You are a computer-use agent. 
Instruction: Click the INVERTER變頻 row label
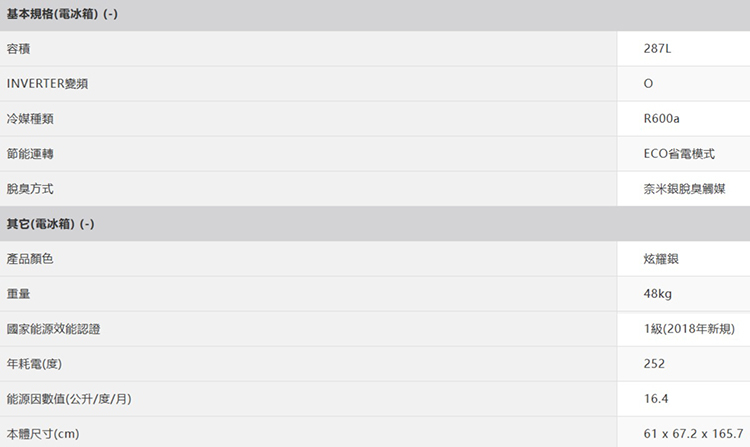(x=47, y=84)
